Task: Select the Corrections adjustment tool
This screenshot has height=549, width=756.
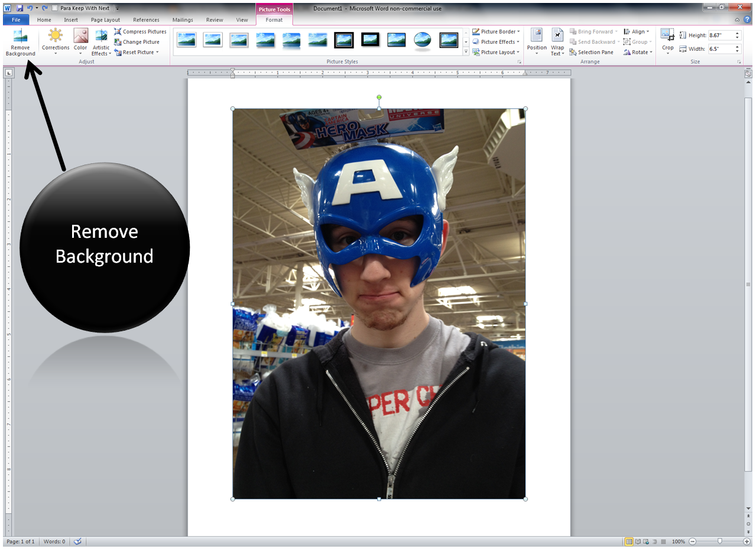Action: (x=55, y=41)
